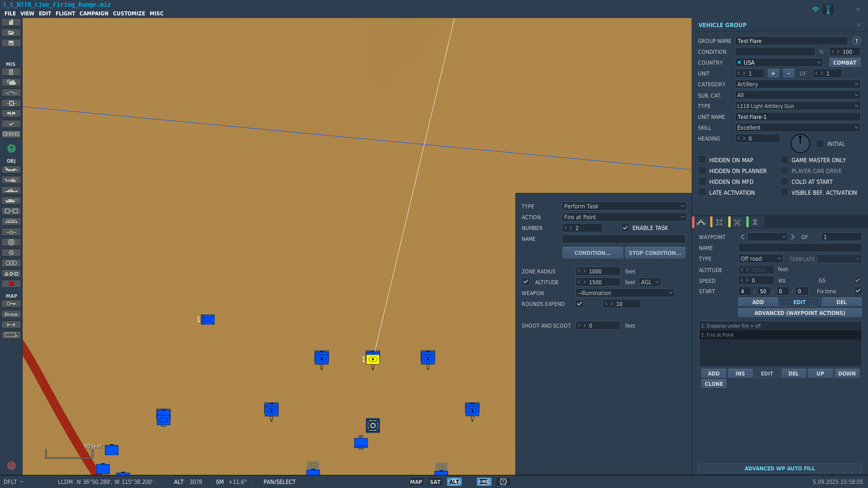Screen dimensions: 868x488
Task: Open the FLIGHT menu
Action: [x=65, y=13]
